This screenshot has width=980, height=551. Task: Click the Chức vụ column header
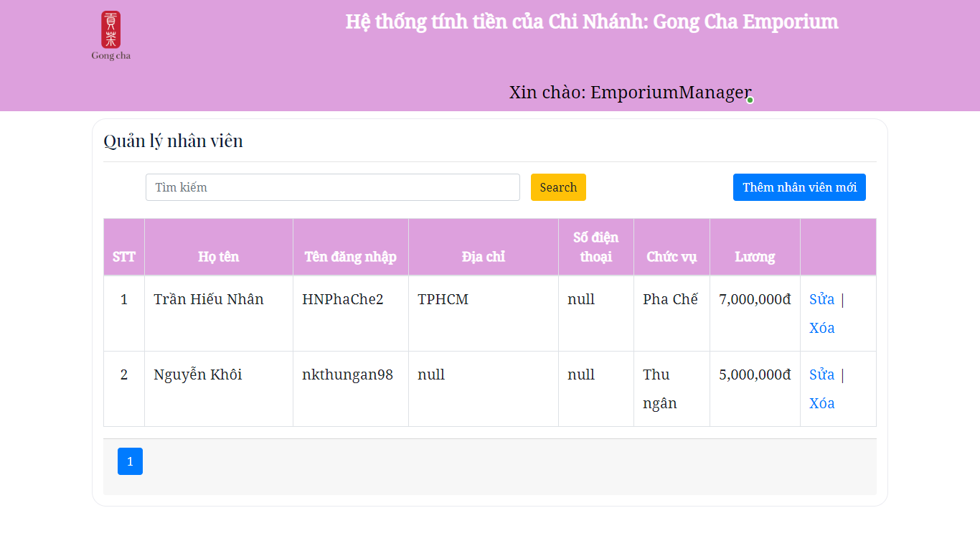click(x=671, y=256)
